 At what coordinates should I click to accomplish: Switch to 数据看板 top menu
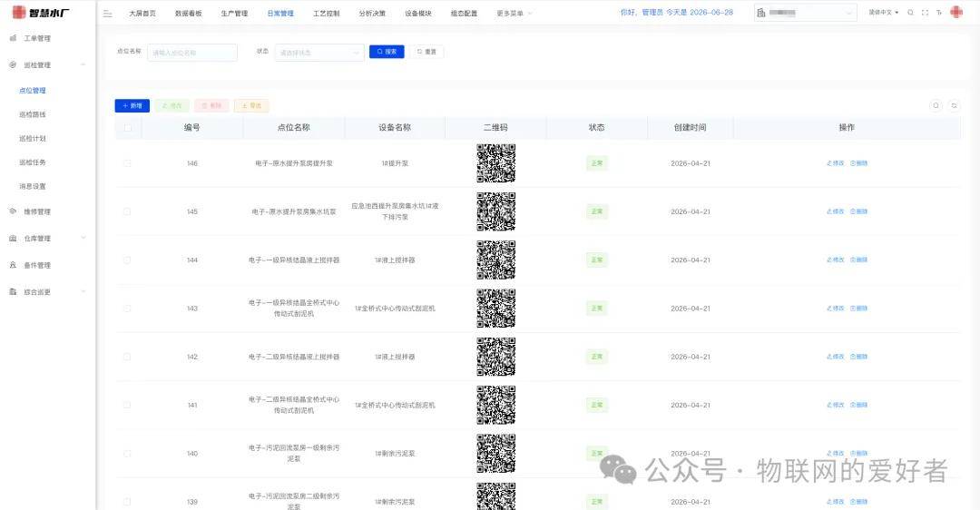pyautogui.click(x=188, y=13)
